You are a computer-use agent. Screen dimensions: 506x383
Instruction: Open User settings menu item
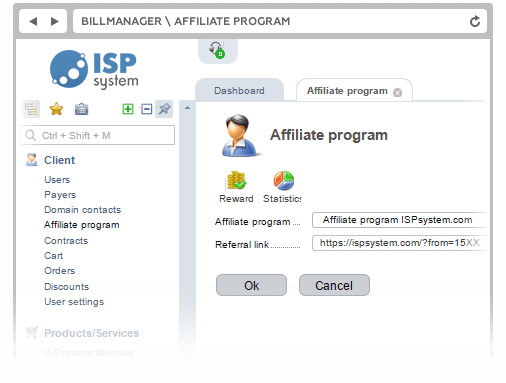[x=74, y=302]
